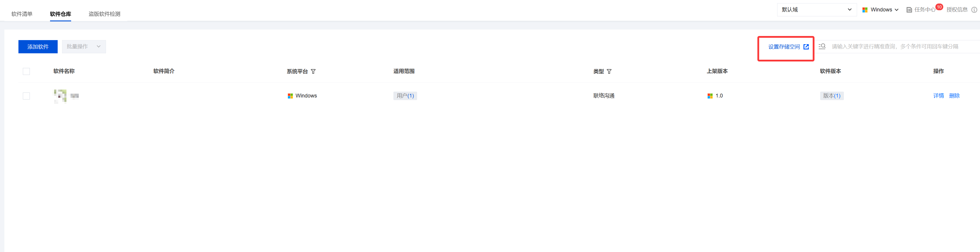Click the 软件版本 column header
The height and width of the screenshot is (252, 980).
(x=830, y=71)
